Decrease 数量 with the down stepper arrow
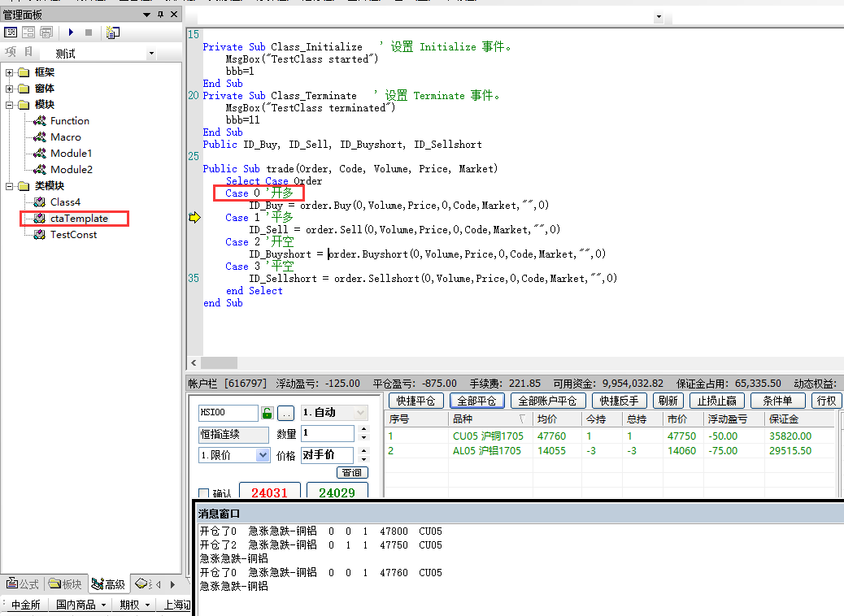Image resolution: width=844 pixels, height=616 pixels. click(364, 437)
